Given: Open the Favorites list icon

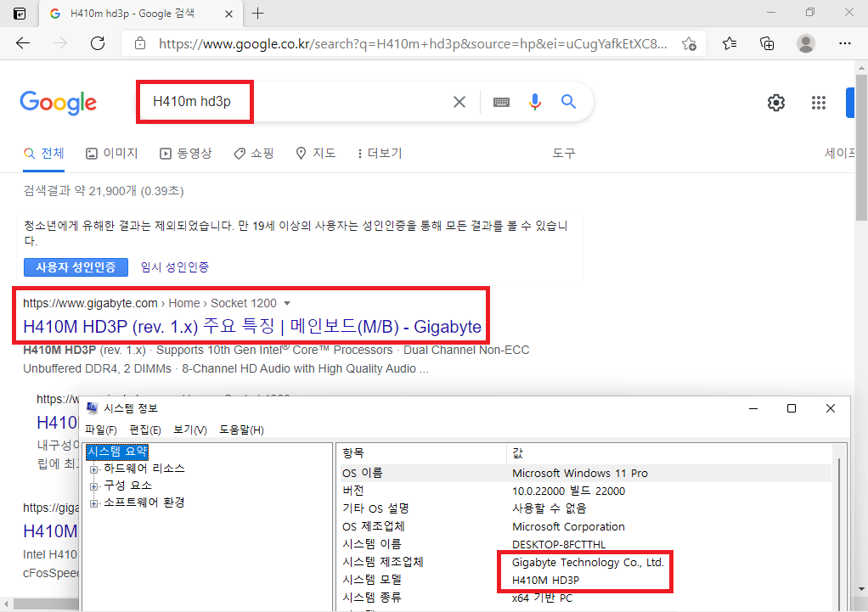Looking at the screenshot, I should [x=730, y=43].
